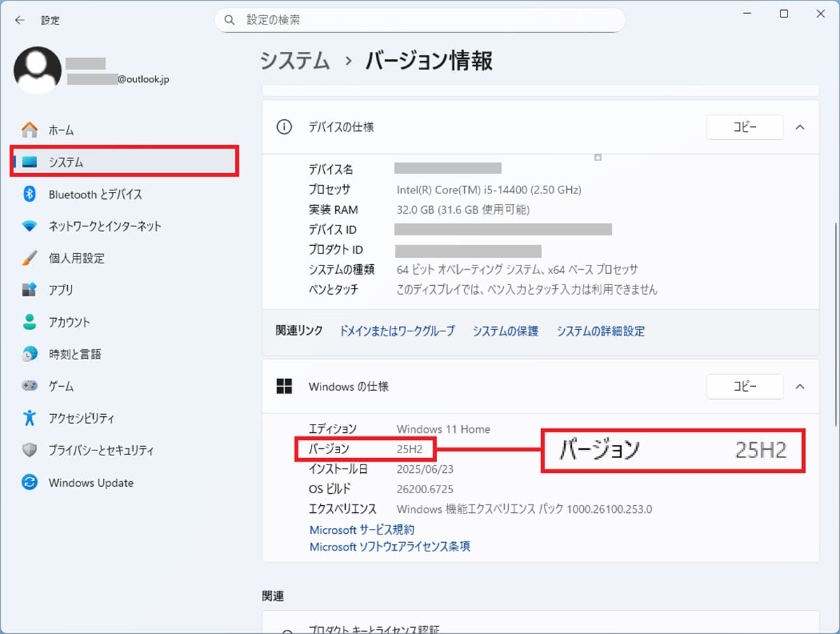Open プライバシーとセキュリティ settings page

coord(101,450)
